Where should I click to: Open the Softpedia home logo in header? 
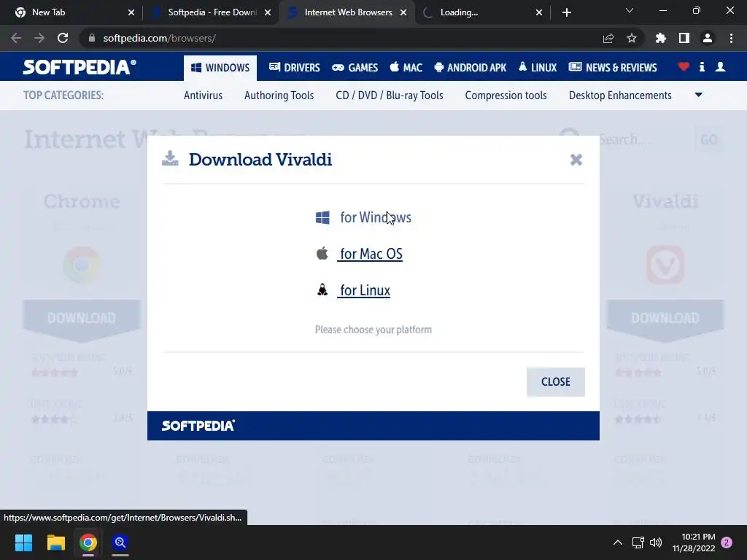[80, 67]
